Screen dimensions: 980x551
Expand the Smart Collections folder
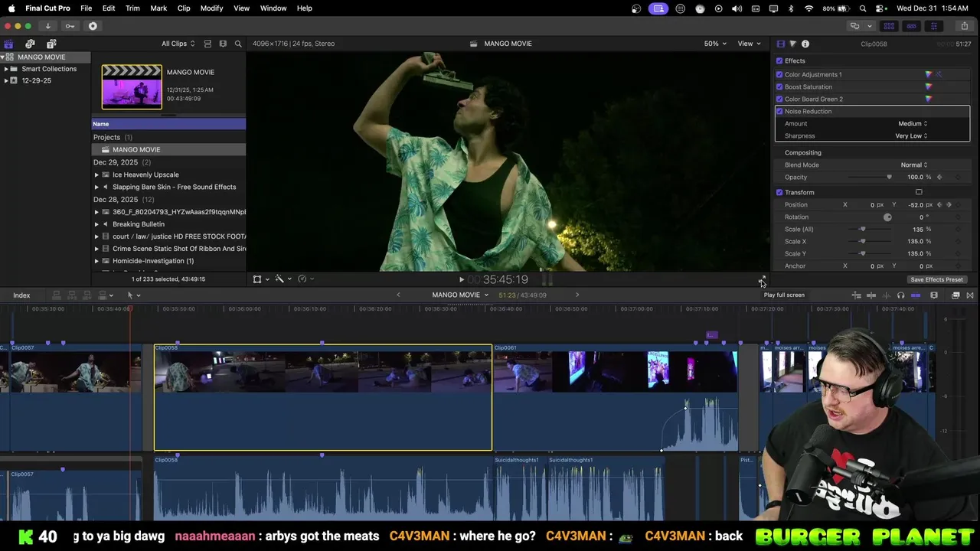coord(6,69)
